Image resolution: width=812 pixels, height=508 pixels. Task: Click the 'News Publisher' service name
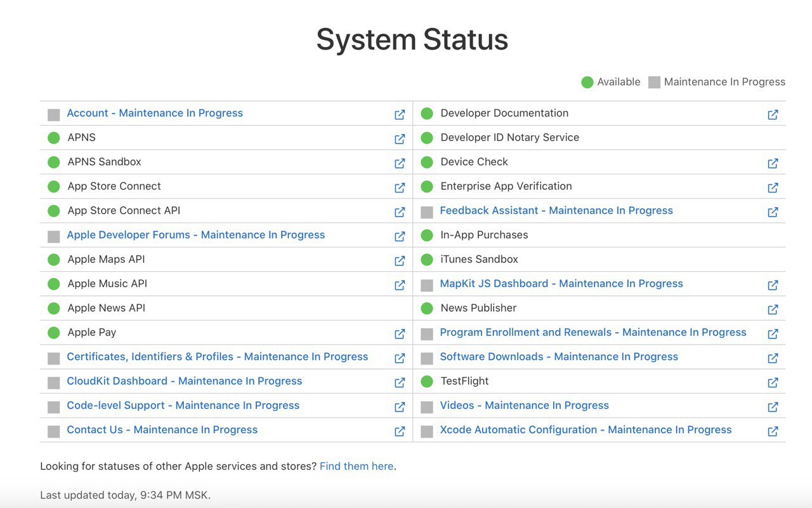478,308
